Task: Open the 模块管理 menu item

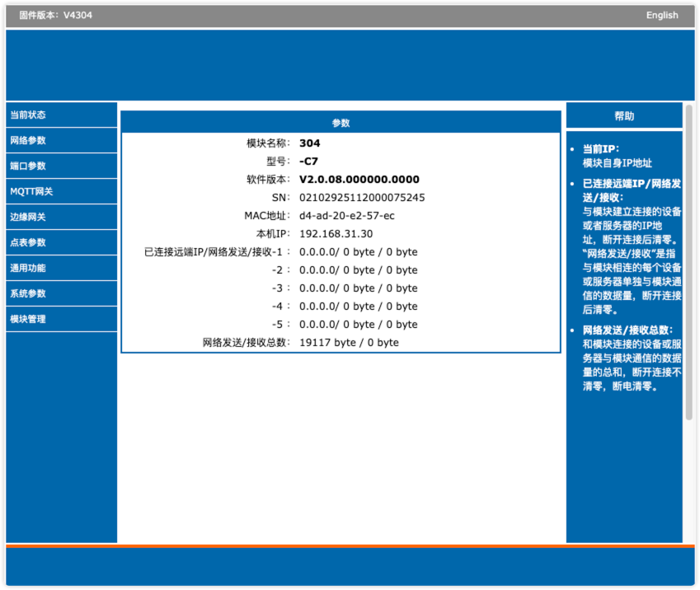Action: (x=62, y=319)
